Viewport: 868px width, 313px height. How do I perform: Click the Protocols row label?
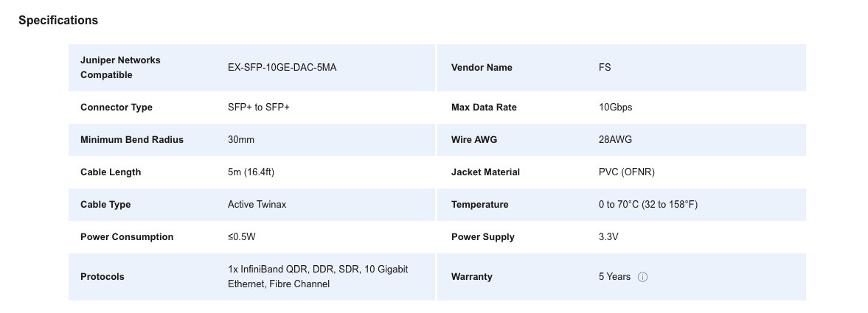pyautogui.click(x=103, y=277)
